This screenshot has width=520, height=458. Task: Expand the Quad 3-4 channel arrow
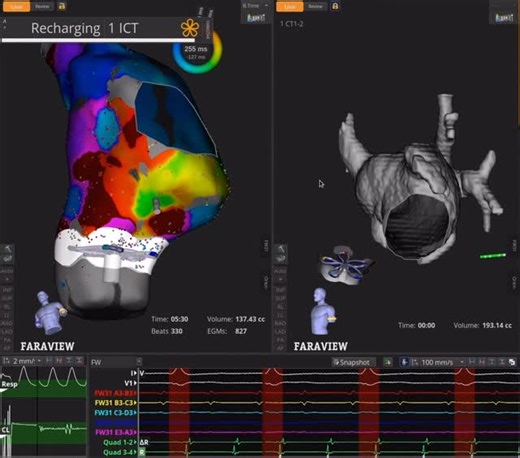135,452
